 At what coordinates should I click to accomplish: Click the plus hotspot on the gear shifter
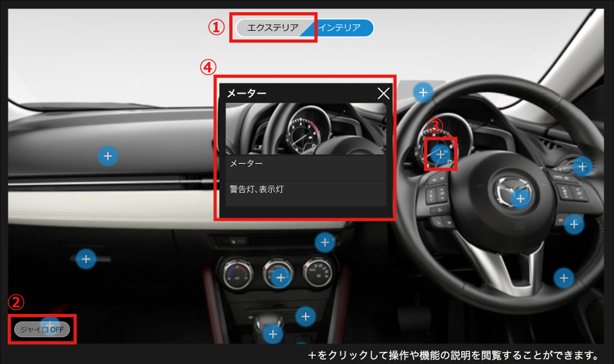273,334
